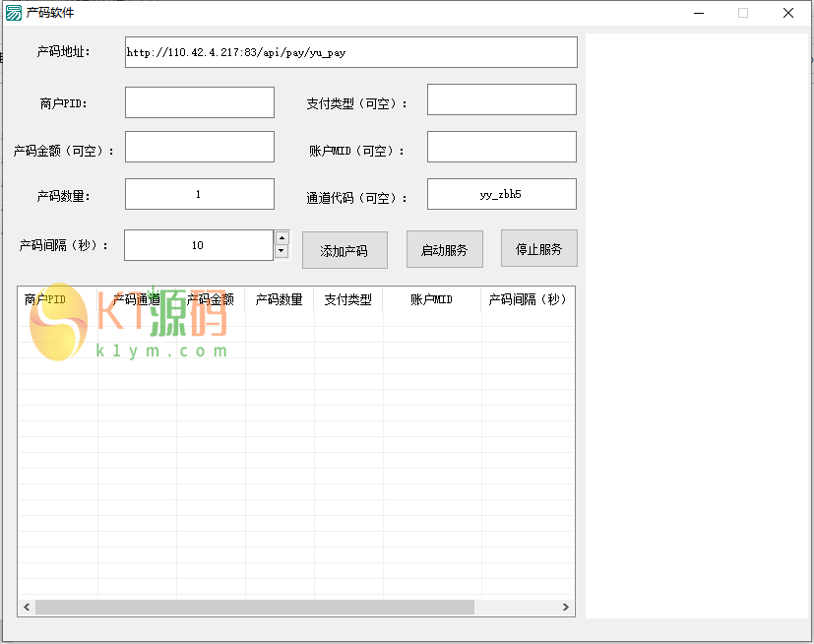Click the 产码间隔（秒） table column header
Image resolution: width=814 pixels, height=644 pixels.
[x=527, y=299]
